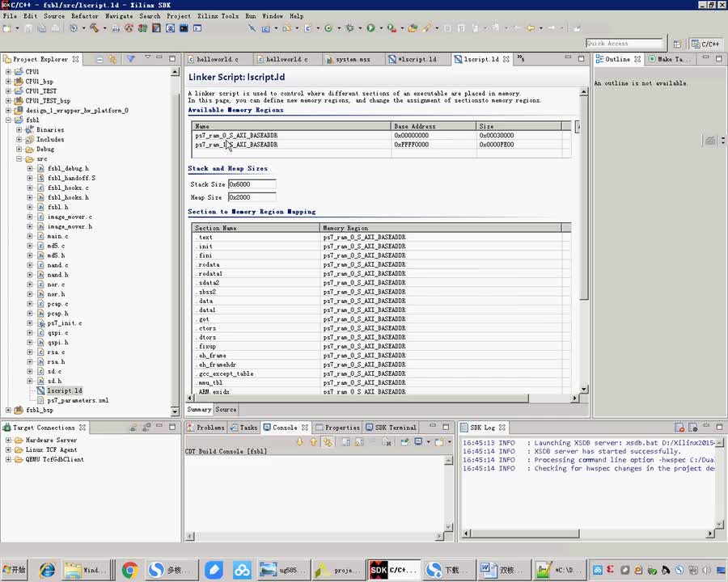Screen dimensions: 728x582
Task: Click the wand Search toolbar icon
Action: pos(426,28)
